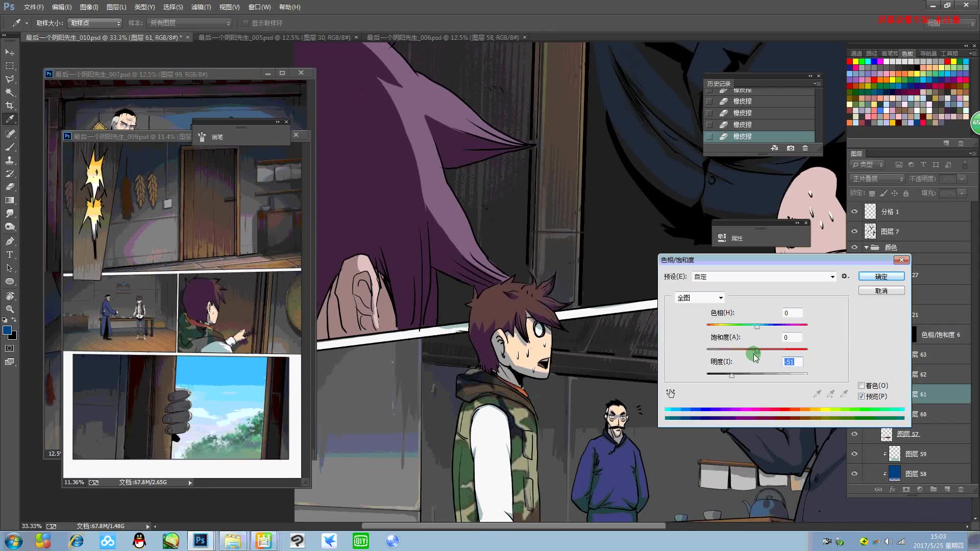Viewport: 980px width, 551px height.
Task: Hide the 图层 59 layer
Action: click(x=854, y=454)
